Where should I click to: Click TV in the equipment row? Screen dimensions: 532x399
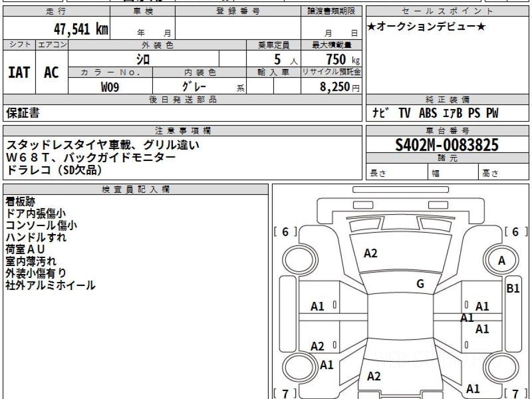404,113
